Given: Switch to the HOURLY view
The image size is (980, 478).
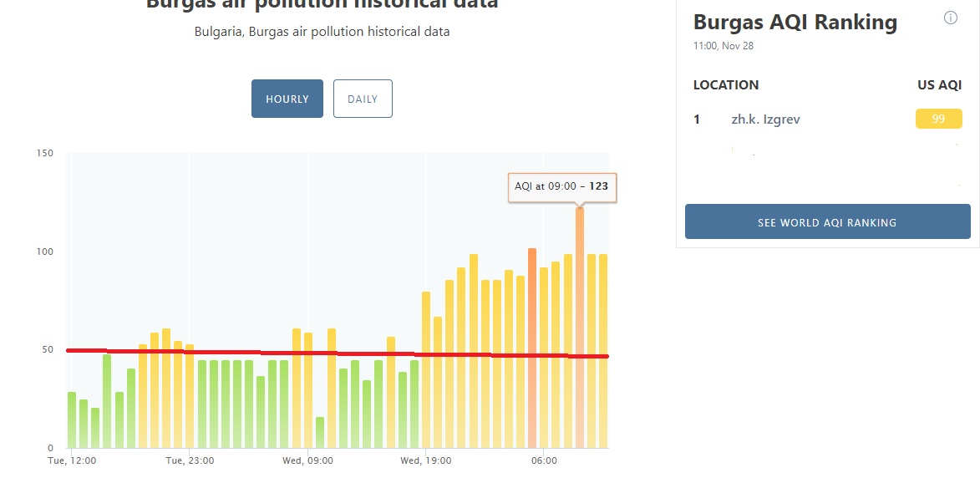Looking at the screenshot, I should click(x=287, y=99).
